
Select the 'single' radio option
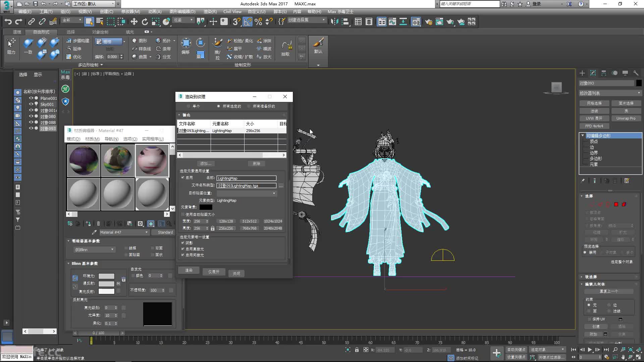(188, 106)
